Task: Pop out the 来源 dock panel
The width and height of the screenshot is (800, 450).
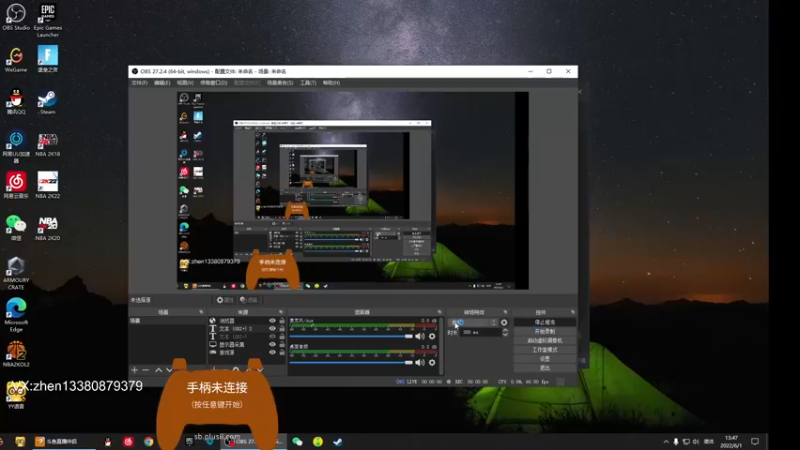Action: pos(281,312)
